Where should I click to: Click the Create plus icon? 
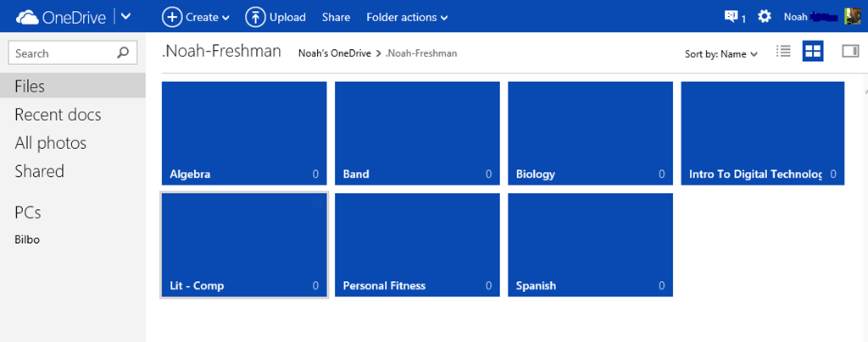(172, 16)
